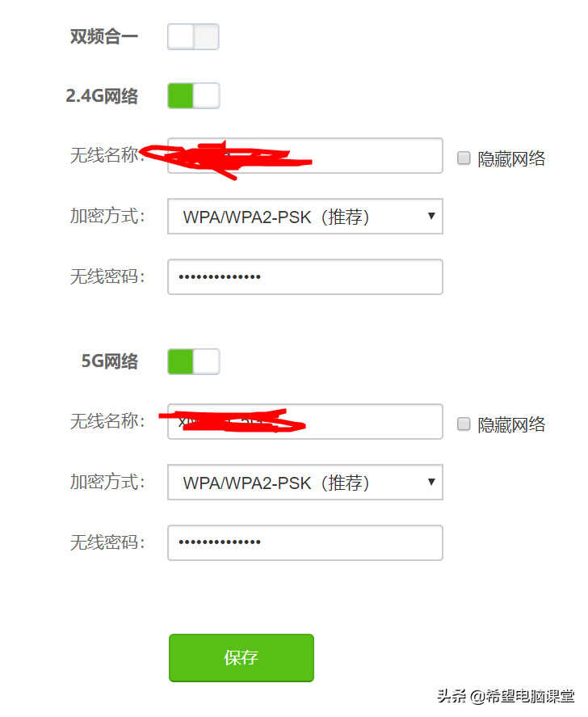Click the 2.4G 隐藏网络 label text
This screenshot has height=717, width=588.
pyautogui.click(x=511, y=159)
